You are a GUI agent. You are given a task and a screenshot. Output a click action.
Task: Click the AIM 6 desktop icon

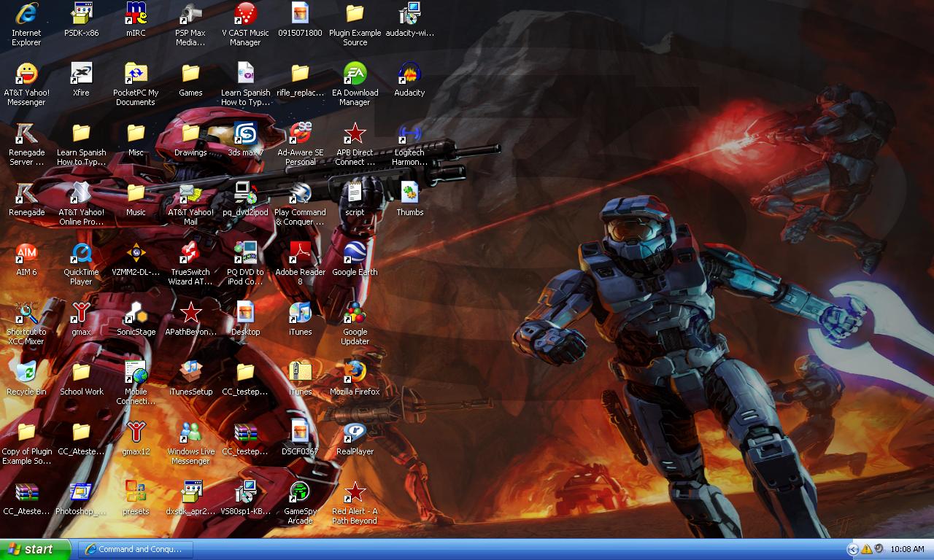coord(26,254)
